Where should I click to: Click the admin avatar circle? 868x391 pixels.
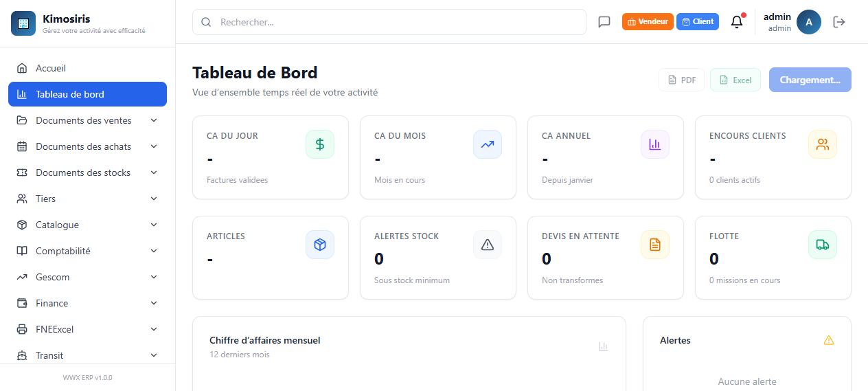[x=809, y=22]
